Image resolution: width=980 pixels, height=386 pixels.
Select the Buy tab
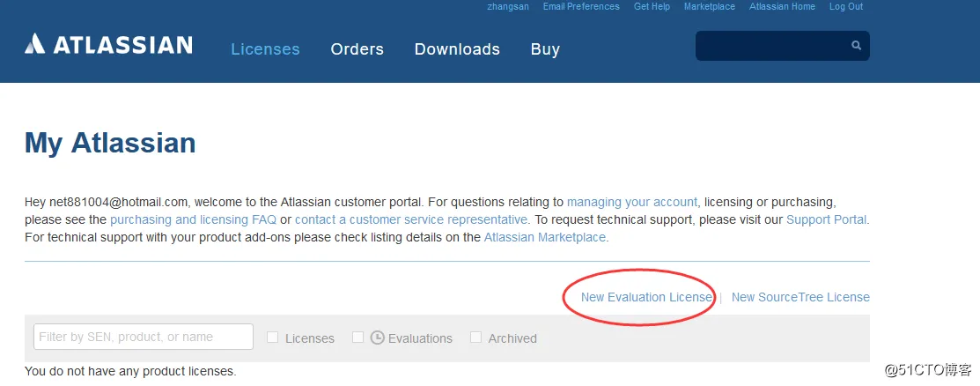point(545,49)
